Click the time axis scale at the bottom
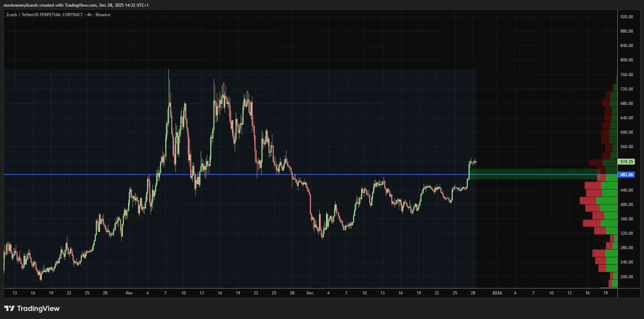Viewport: 644px width, 319px height. (x=316, y=293)
